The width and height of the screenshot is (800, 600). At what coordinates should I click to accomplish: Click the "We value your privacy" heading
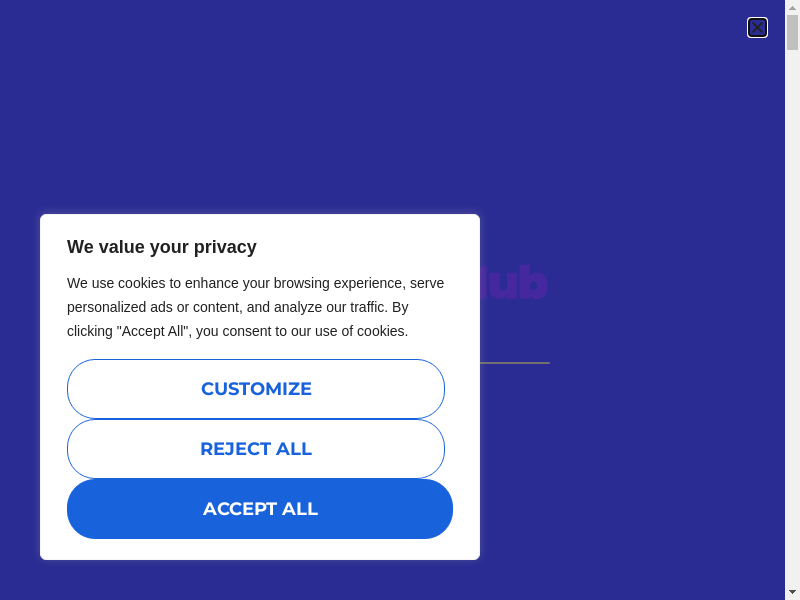click(162, 247)
